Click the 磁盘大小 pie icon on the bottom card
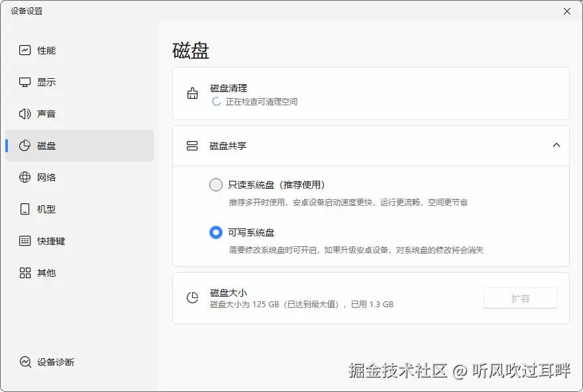 tap(192, 298)
